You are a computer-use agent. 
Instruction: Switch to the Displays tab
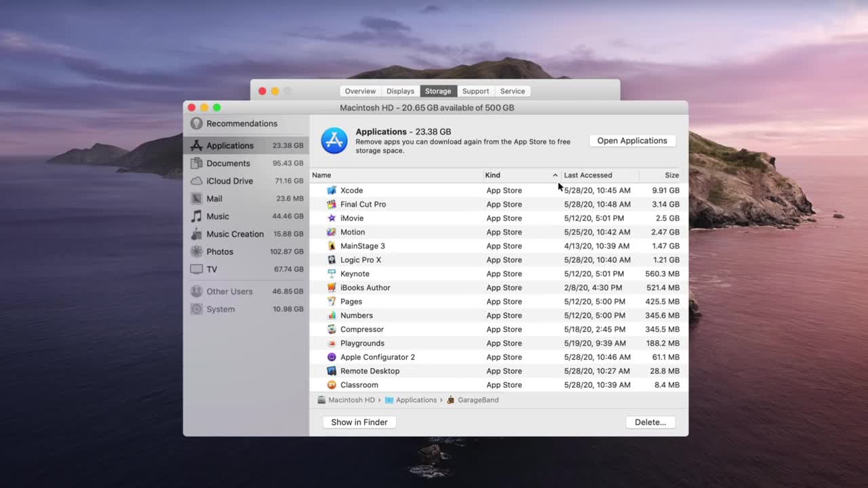point(400,91)
